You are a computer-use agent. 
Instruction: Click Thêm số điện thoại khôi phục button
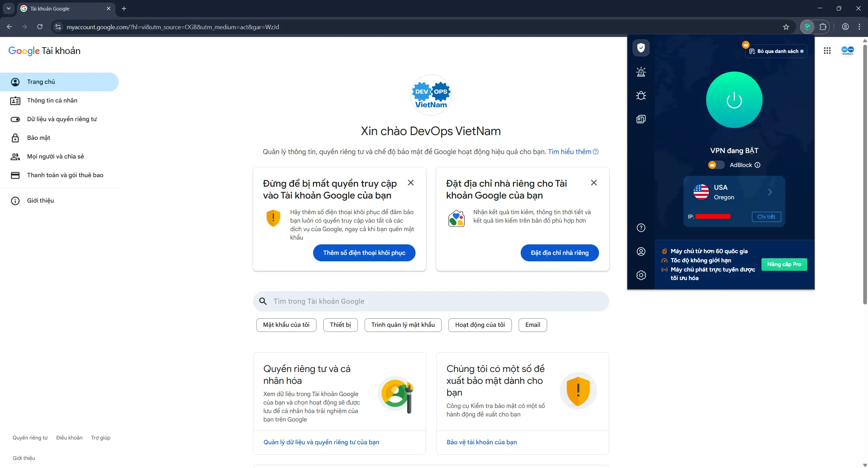coord(364,253)
